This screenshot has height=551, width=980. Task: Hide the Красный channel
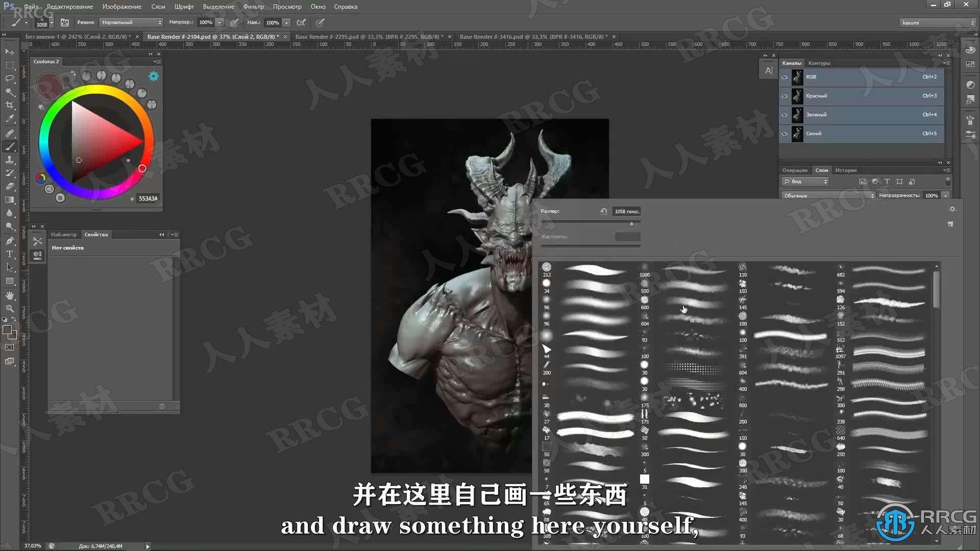tap(785, 96)
